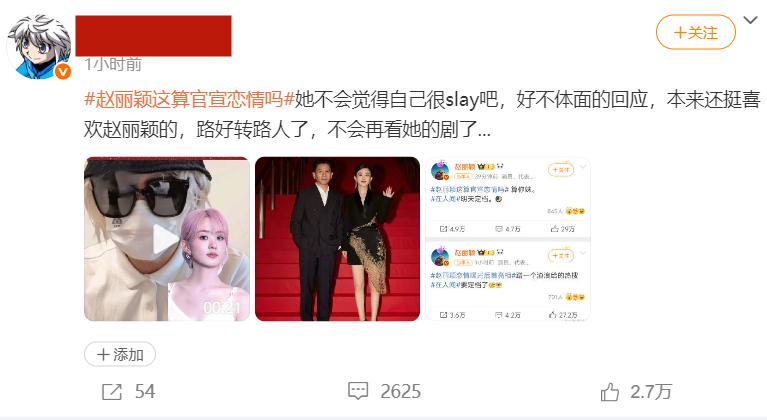The image size is (767, 420).
Task: Open comments via the speech bubble icon
Action: pos(358,391)
